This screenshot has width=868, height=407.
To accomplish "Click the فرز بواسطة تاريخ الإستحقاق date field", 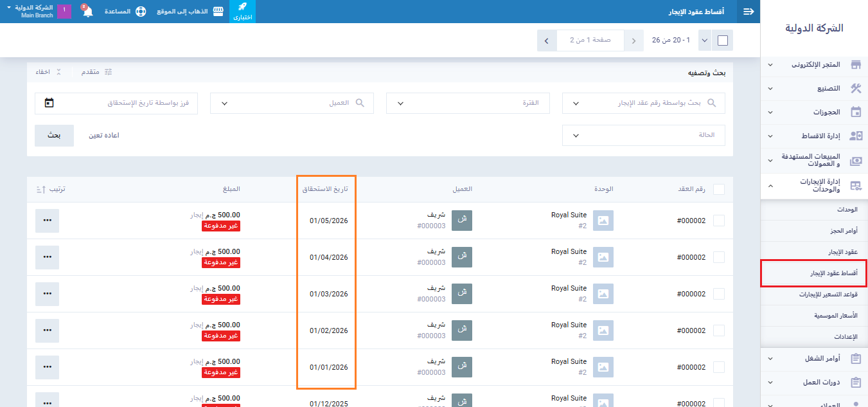I will (x=116, y=103).
